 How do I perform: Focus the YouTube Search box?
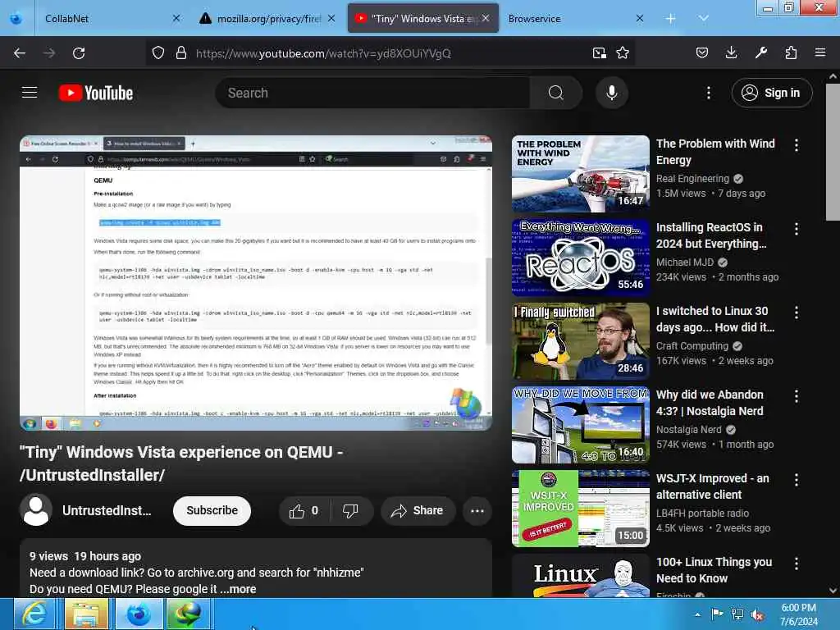click(373, 93)
